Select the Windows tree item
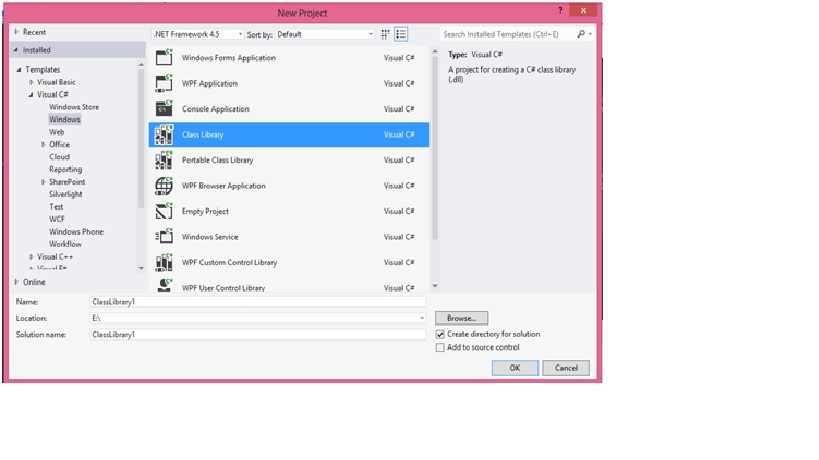This screenshot has width=819, height=460. (65, 119)
